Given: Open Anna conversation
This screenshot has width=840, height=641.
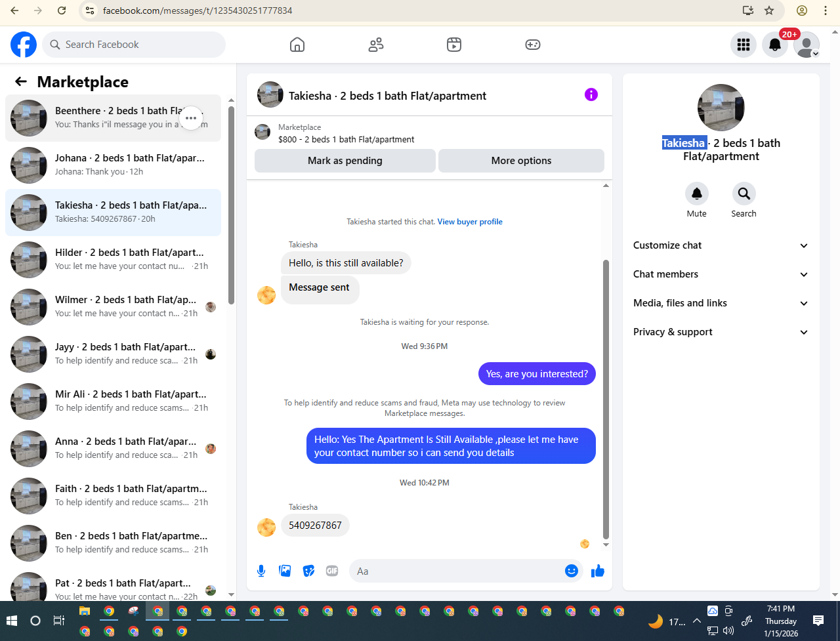Looking at the screenshot, I should [113, 449].
